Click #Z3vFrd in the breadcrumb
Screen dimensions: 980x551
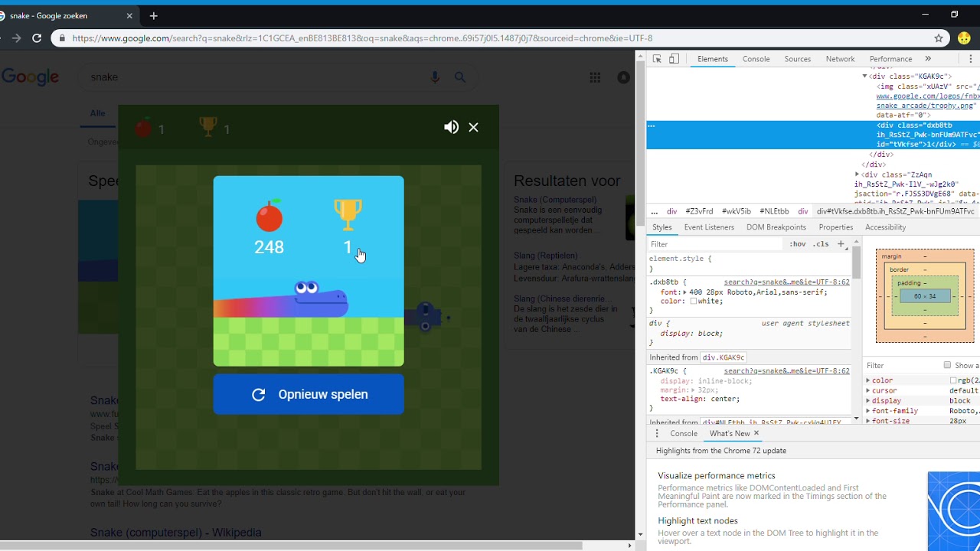coord(699,211)
